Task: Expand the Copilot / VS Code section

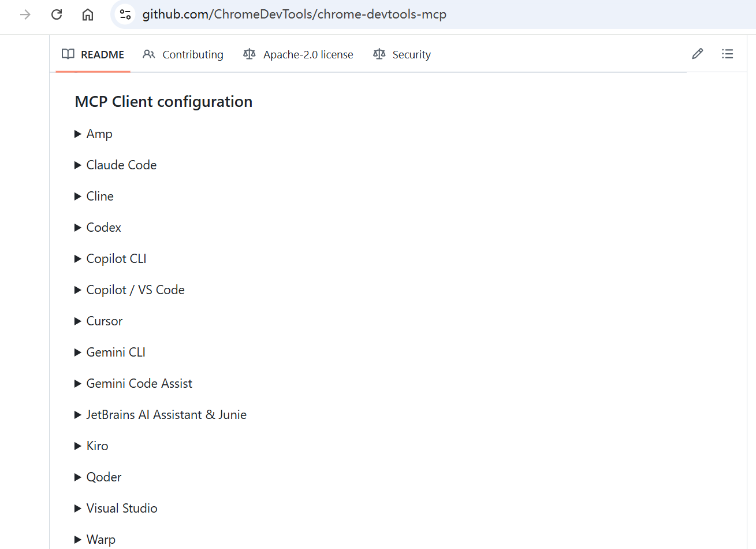Action: pos(135,290)
